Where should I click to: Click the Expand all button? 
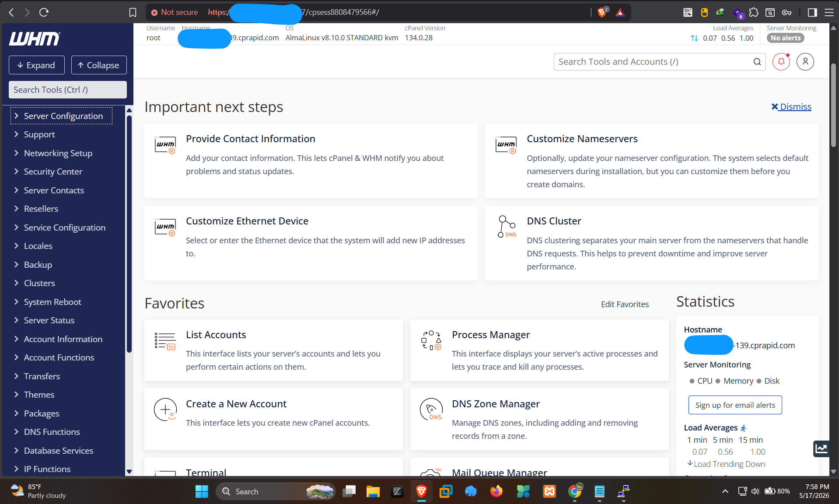point(36,65)
